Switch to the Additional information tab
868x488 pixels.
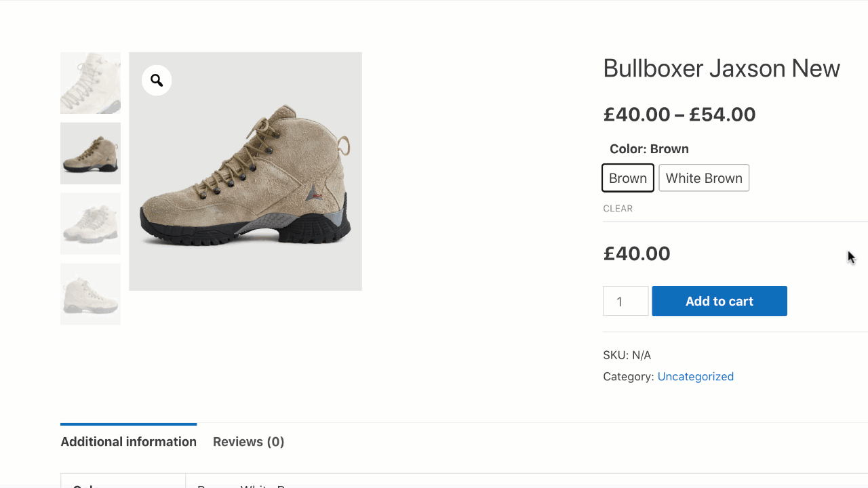click(x=128, y=442)
